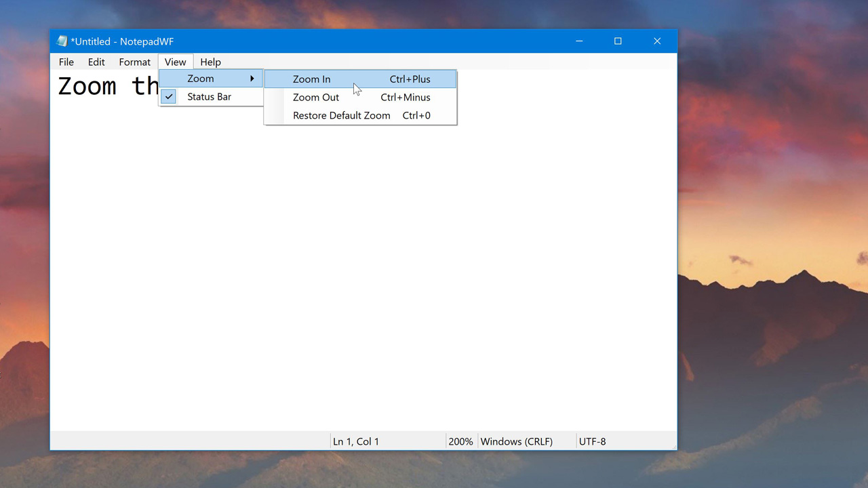Click the NotepadWF app icon in title bar
Viewport: 868px width, 488px height.
coord(62,41)
